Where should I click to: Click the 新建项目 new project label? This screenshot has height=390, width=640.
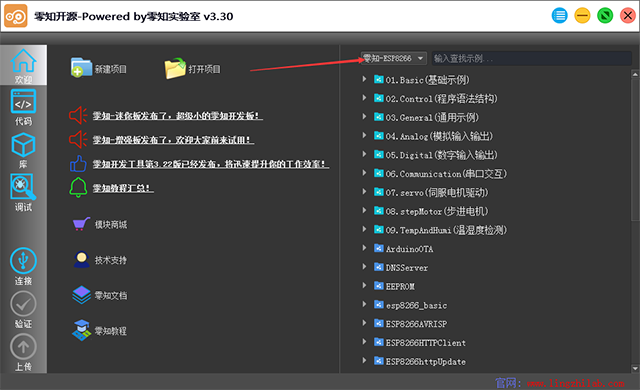[111, 69]
